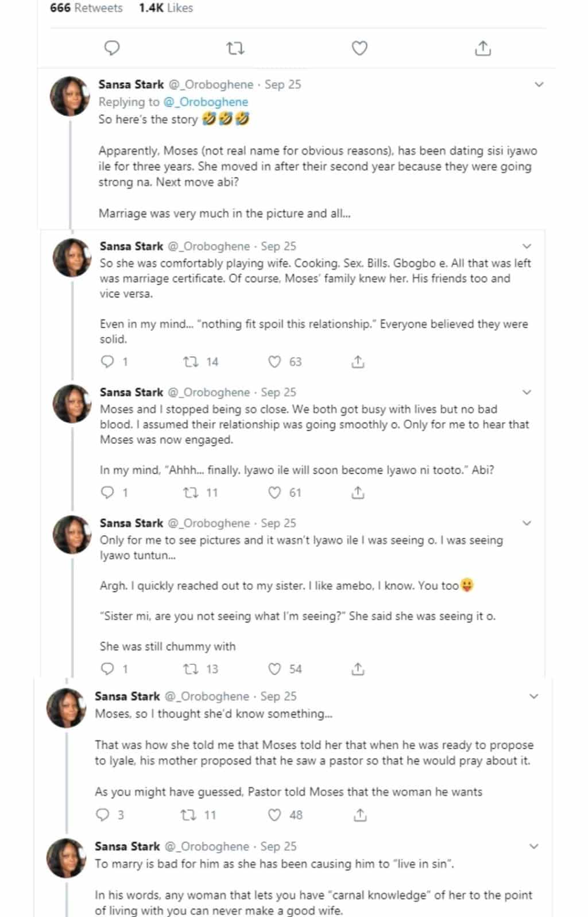Share the main tweet via the top share icon
This screenshot has width=588, height=917.
pos(483,48)
